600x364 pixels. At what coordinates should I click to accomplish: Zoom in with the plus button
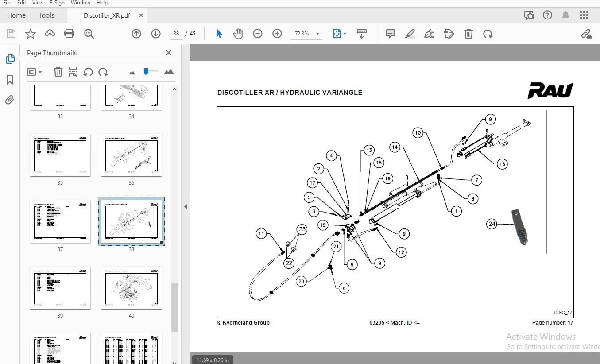point(277,34)
